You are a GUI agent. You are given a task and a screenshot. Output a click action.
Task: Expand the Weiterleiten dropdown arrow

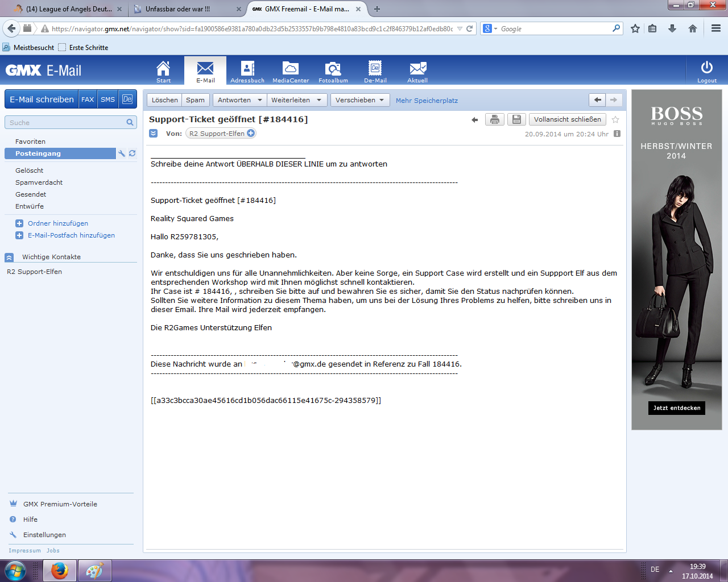pos(319,100)
